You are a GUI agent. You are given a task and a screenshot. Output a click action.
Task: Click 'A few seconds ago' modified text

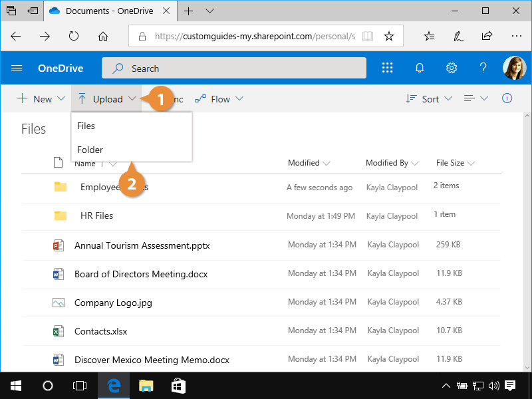(319, 188)
